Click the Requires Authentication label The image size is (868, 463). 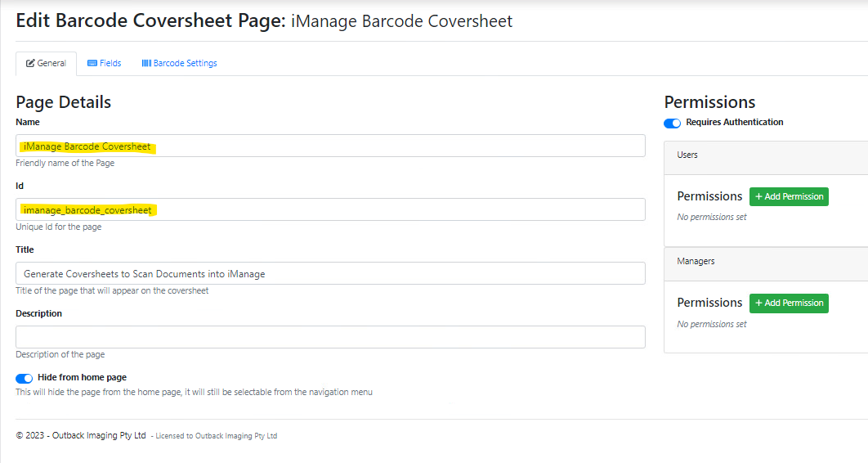734,123
